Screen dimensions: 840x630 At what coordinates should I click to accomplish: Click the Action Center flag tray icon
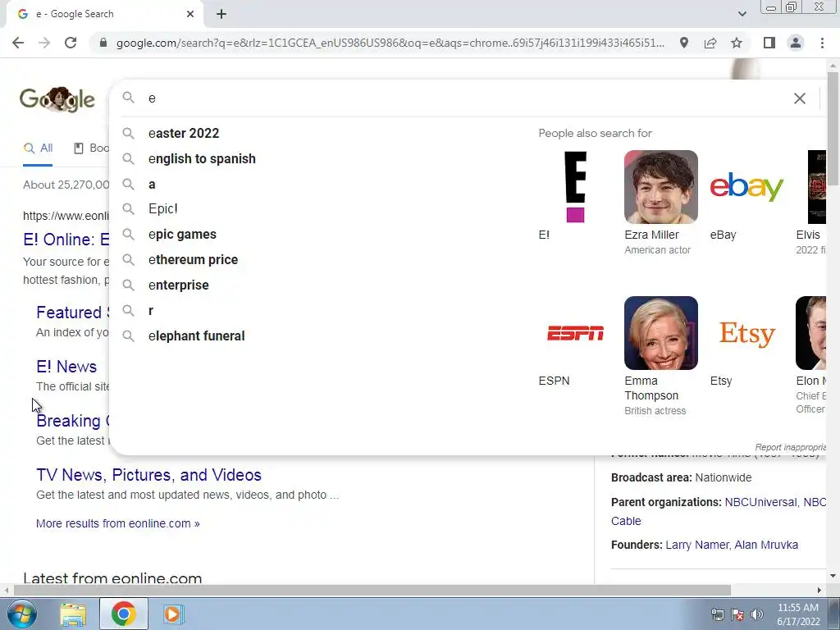coord(737,614)
